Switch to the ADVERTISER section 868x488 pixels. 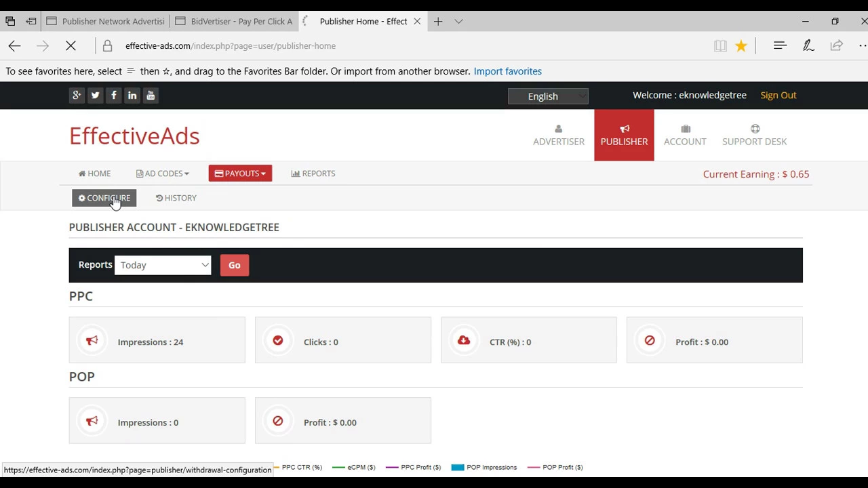click(559, 135)
